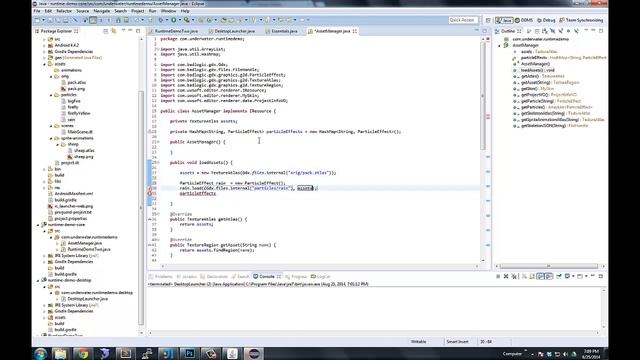Toggle Scroll Lock in Console toolbar
The height and width of the screenshot is (360, 640).
[532, 276]
